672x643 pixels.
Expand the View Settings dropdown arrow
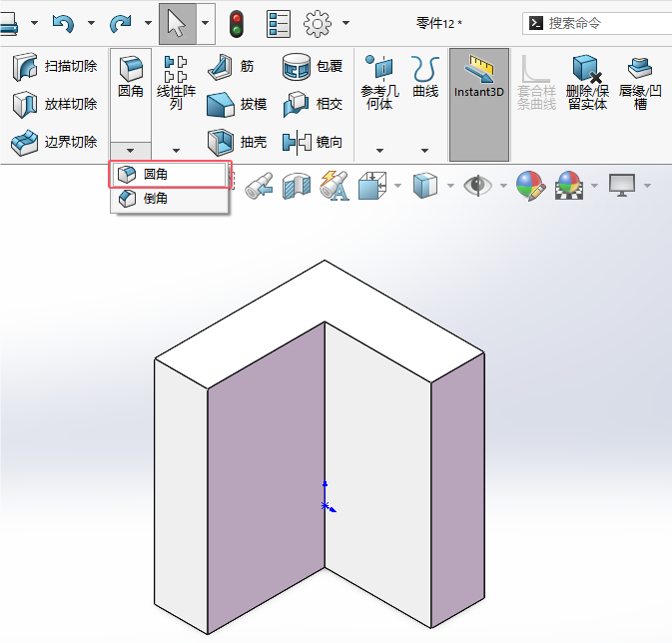coord(648,186)
